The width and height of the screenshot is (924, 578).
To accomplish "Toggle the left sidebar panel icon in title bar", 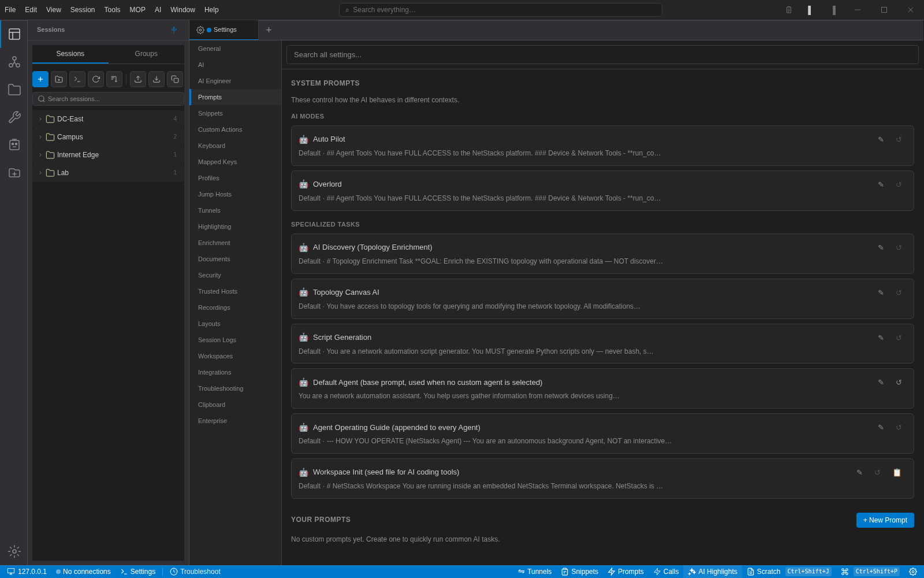I will [810, 10].
